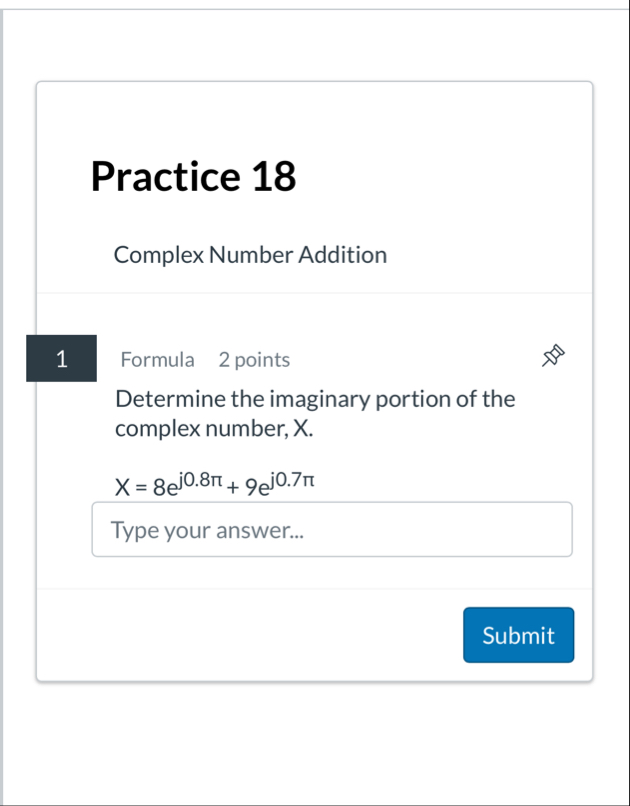Select the '2 points' label

tap(254, 359)
